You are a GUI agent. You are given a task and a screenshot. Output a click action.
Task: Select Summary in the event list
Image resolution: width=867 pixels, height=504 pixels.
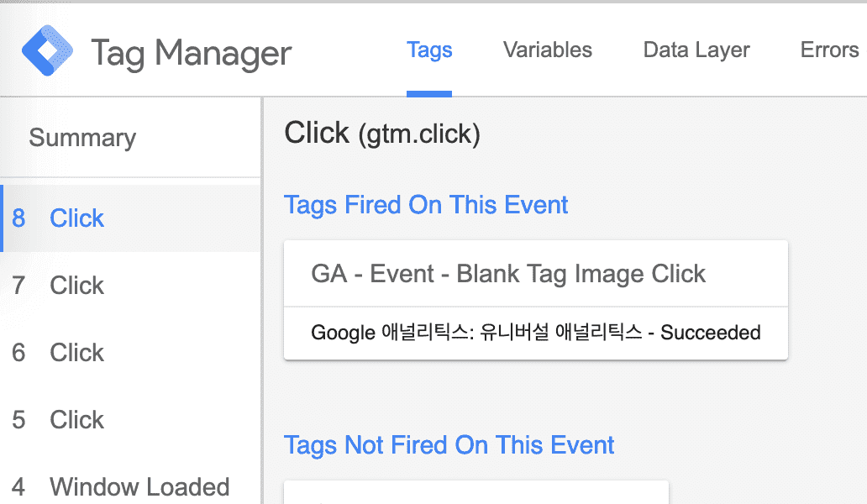click(x=82, y=138)
